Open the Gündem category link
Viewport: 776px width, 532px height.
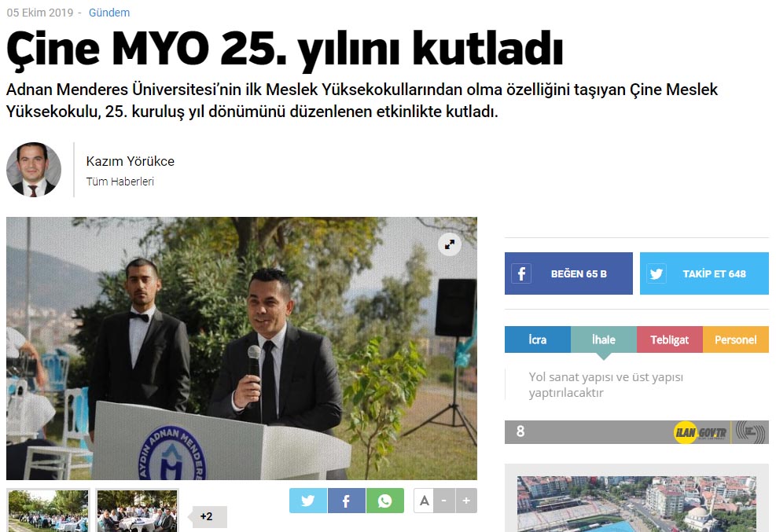(x=109, y=13)
